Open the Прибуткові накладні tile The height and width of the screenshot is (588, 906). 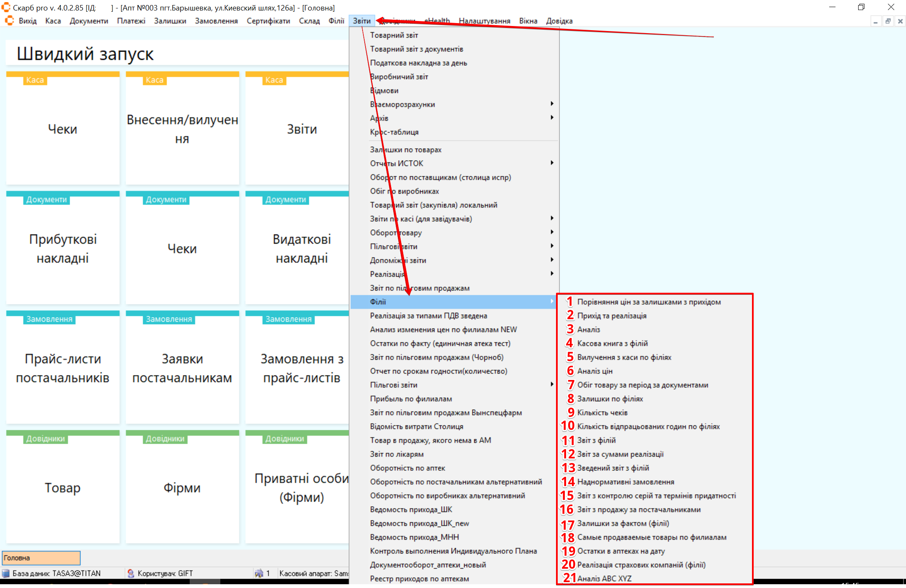pyautogui.click(x=63, y=248)
